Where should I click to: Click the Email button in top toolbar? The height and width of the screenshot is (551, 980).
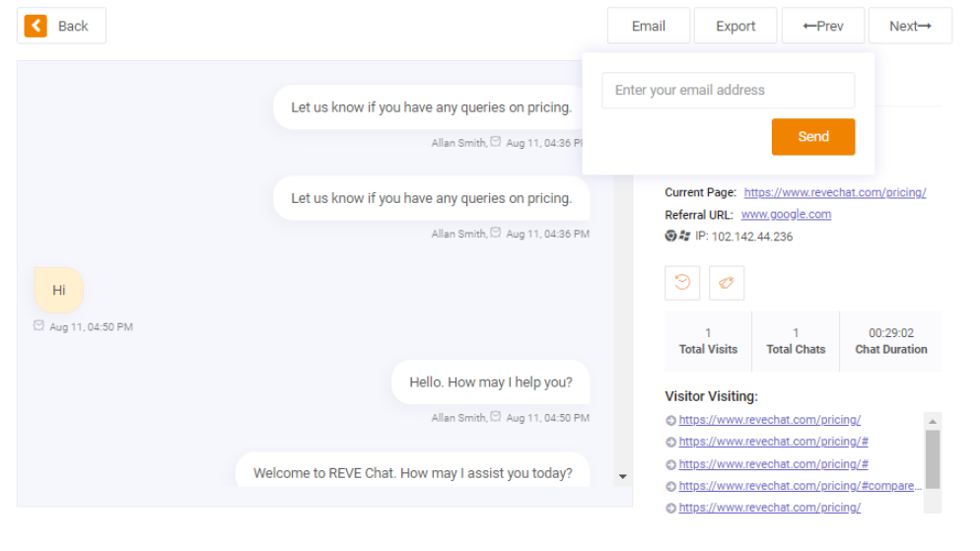(x=648, y=26)
